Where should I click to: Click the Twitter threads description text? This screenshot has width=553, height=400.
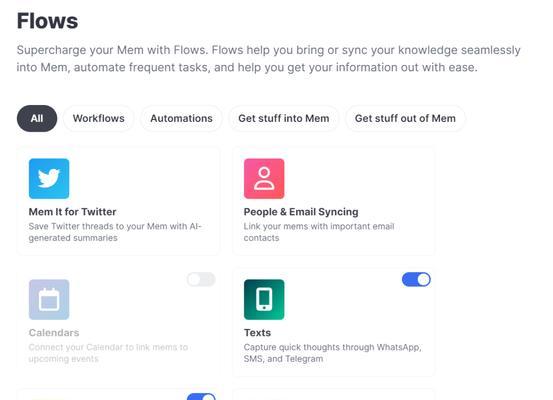(x=115, y=232)
